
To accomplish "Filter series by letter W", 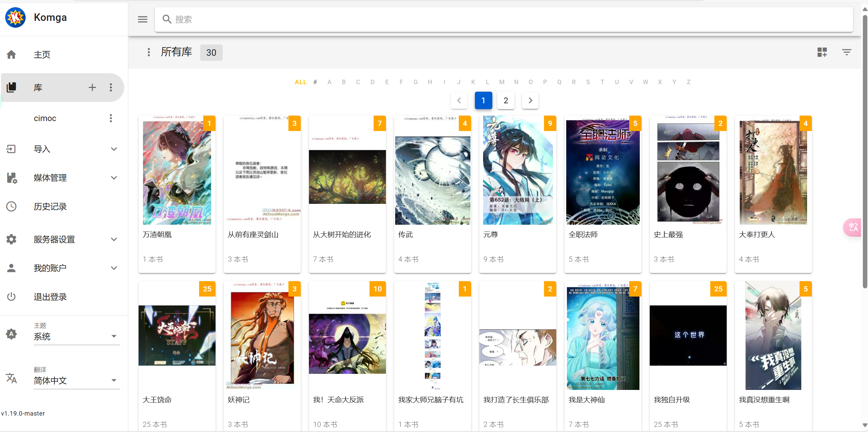I will (645, 82).
